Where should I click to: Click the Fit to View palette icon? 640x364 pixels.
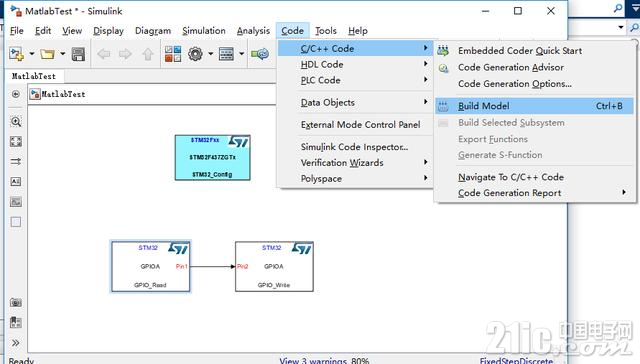tap(16, 142)
